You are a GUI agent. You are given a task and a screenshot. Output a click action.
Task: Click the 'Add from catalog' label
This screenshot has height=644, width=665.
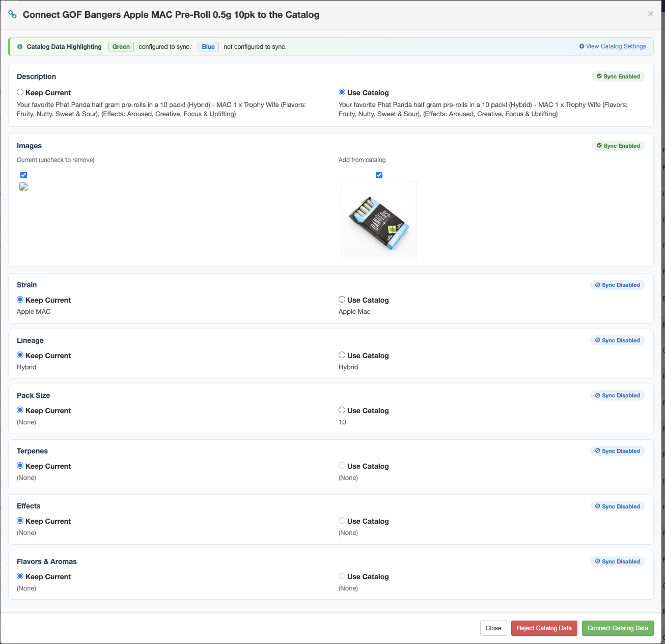(362, 160)
